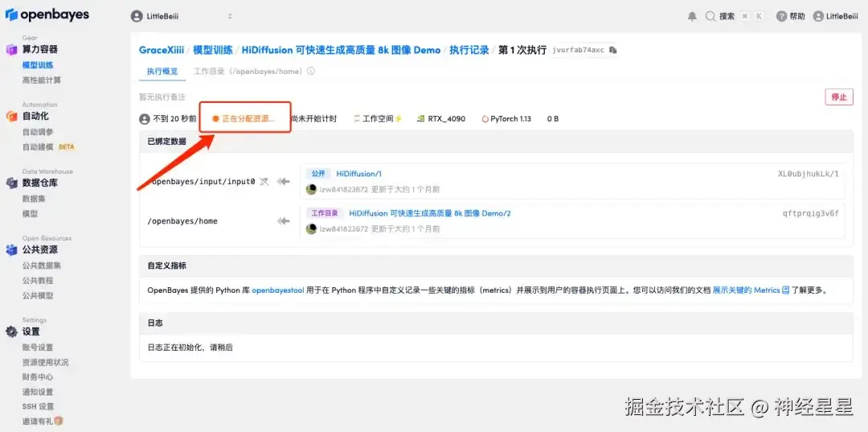
Task: Click the izw841823672 avatar under HiDiffusion/1
Action: [311, 189]
